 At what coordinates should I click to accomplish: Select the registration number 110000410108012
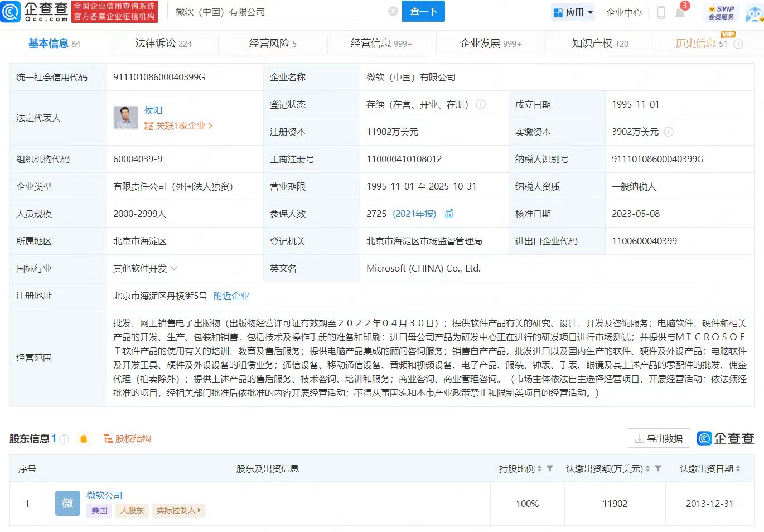coord(404,159)
